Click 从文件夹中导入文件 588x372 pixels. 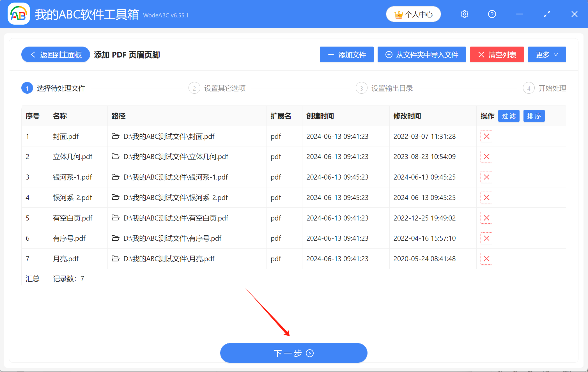(421, 54)
